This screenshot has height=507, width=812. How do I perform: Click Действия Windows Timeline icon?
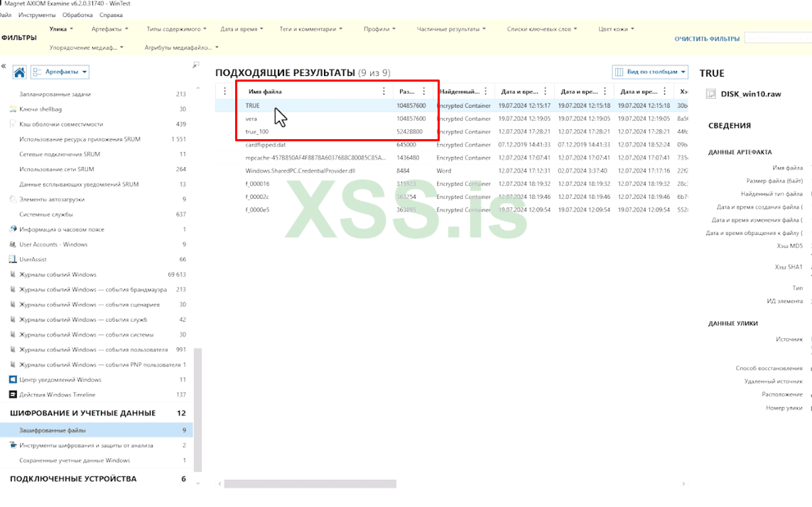[13, 395]
